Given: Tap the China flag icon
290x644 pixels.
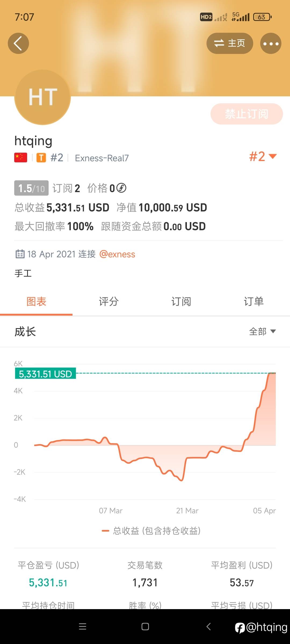Looking at the screenshot, I should (x=21, y=158).
